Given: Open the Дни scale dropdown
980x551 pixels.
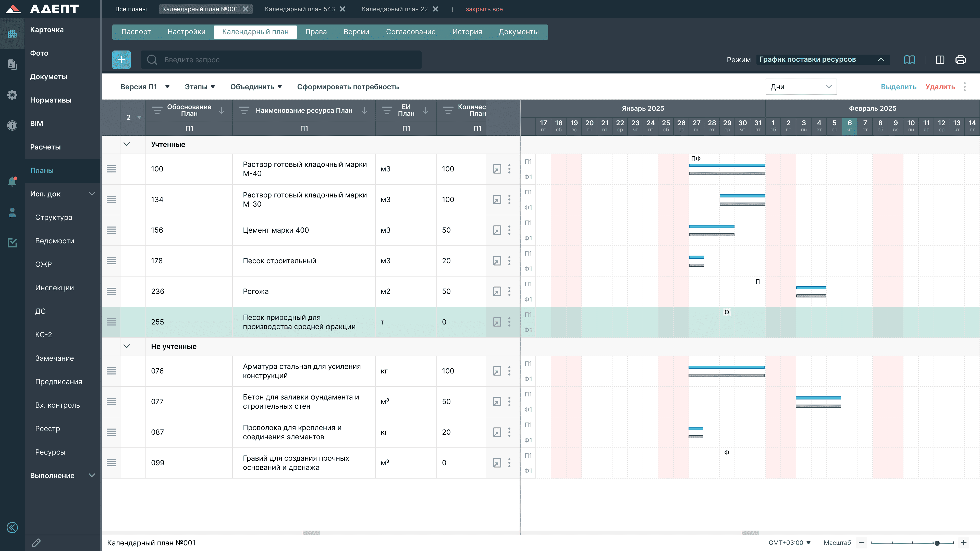Looking at the screenshot, I should (801, 87).
